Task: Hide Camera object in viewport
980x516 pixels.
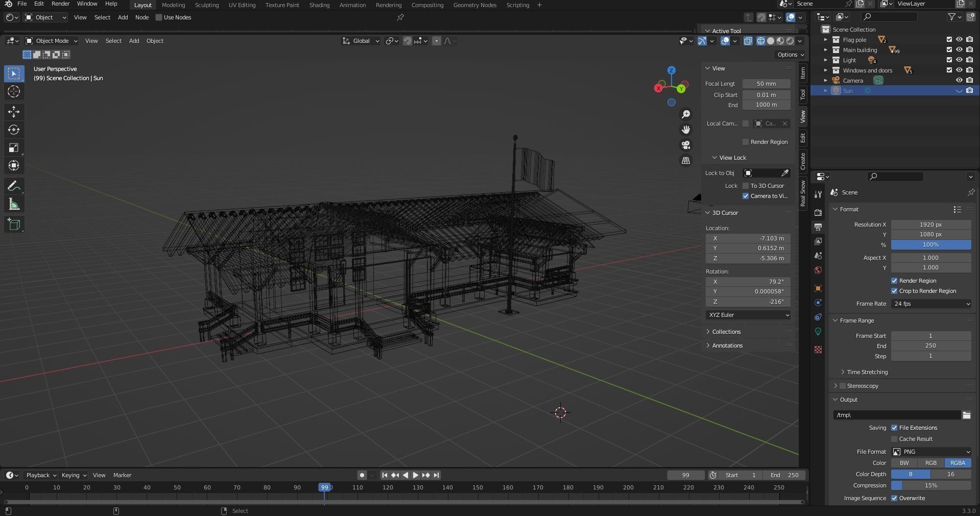Action: point(959,81)
